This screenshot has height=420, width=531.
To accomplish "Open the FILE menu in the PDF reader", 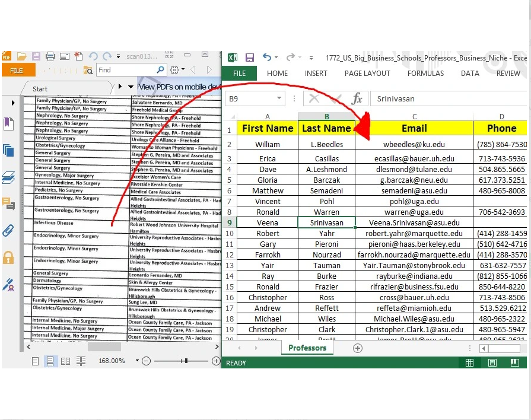I will [17, 69].
